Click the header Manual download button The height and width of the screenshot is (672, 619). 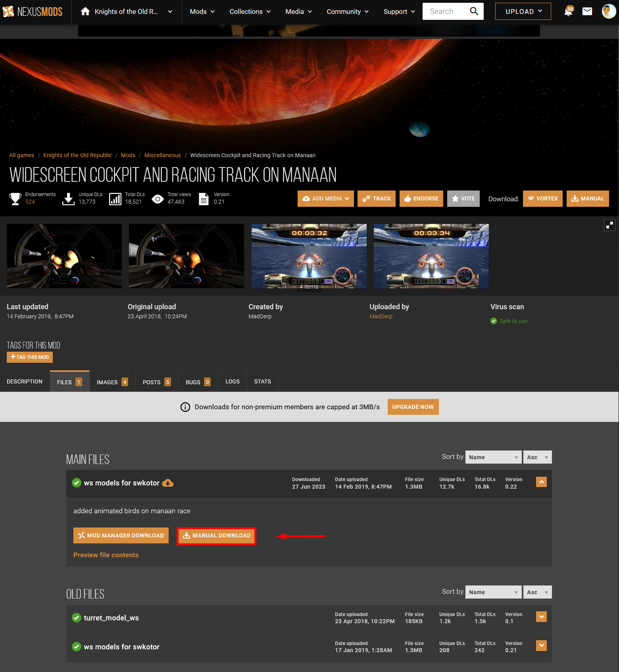[x=588, y=198]
